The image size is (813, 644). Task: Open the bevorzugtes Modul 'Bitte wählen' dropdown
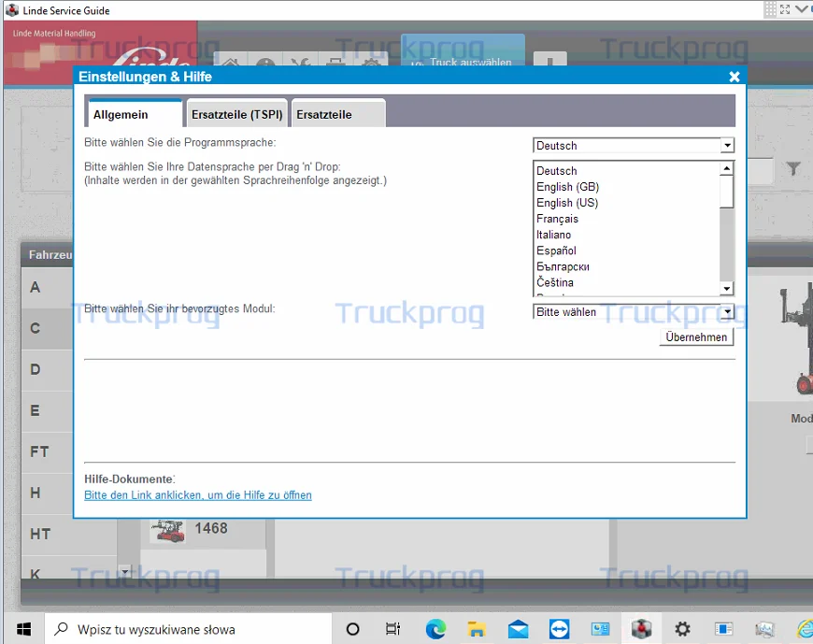pyautogui.click(x=633, y=311)
